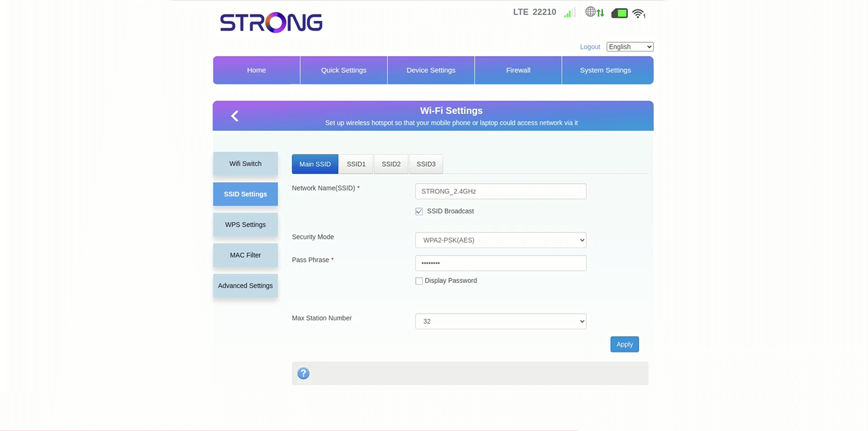This screenshot has height=431, width=868.
Task: Click the Logout link
Action: (590, 47)
